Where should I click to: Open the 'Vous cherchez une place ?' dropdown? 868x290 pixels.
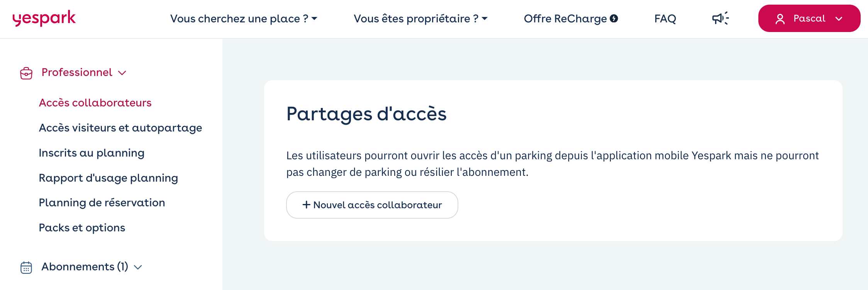[244, 19]
